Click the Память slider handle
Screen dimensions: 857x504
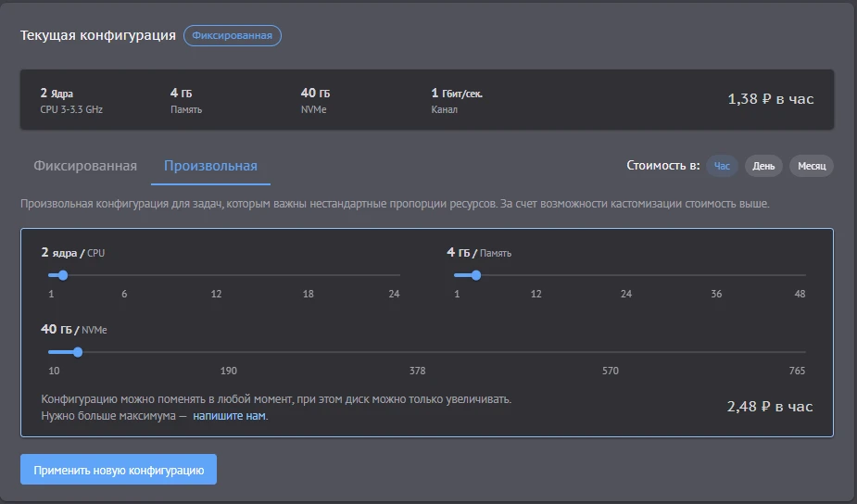[x=476, y=275]
